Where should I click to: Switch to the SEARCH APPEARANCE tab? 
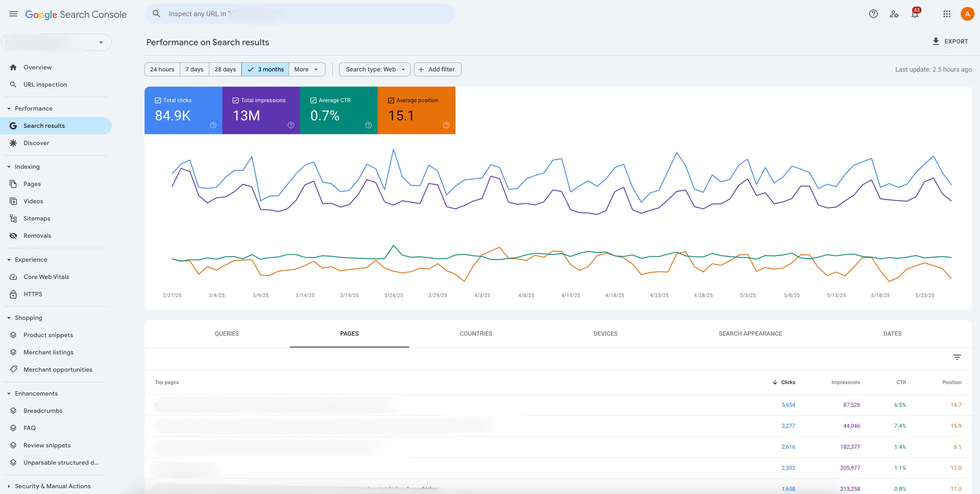coord(750,334)
